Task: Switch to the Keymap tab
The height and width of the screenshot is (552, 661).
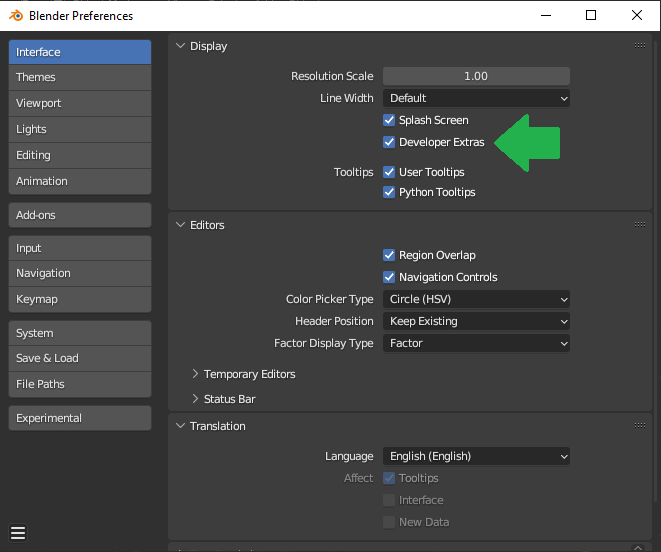Action: (80, 299)
